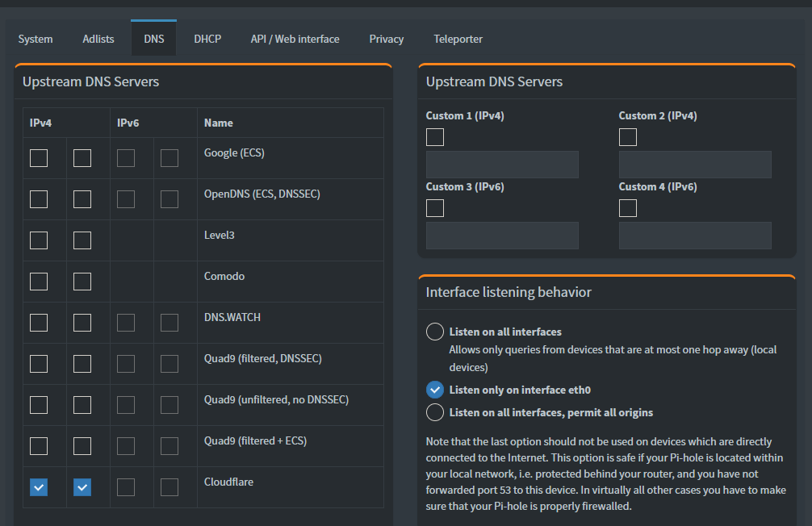Click the Custom 2 (IPv4) address field
The width and height of the screenshot is (812, 526).
(695, 165)
